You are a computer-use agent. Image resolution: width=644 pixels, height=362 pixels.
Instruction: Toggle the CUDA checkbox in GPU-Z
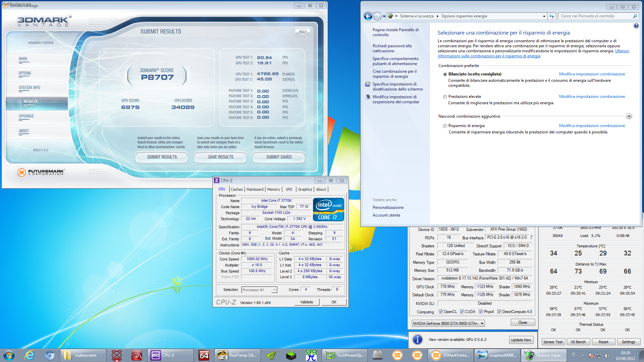[462, 312]
